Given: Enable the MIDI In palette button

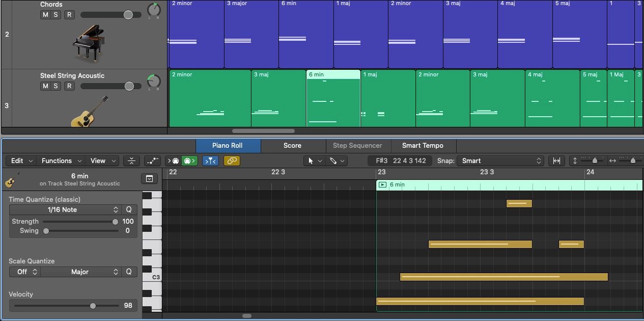Looking at the screenshot, I should [x=173, y=160].
